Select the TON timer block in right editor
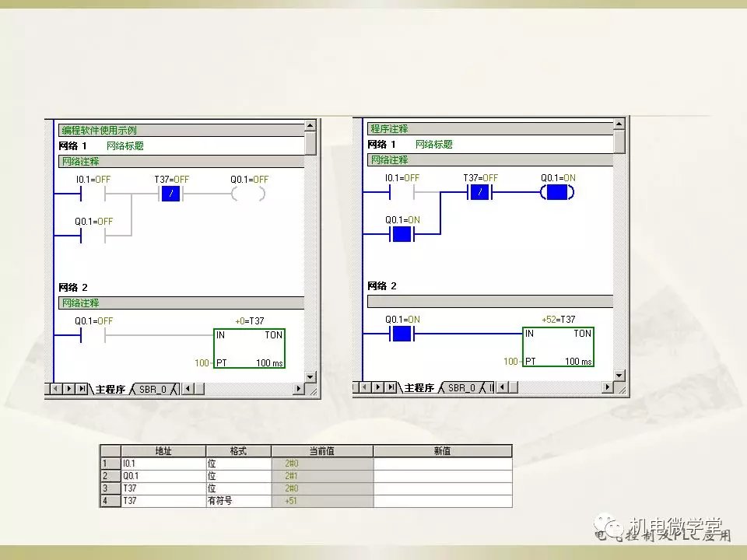 [558, 348]
